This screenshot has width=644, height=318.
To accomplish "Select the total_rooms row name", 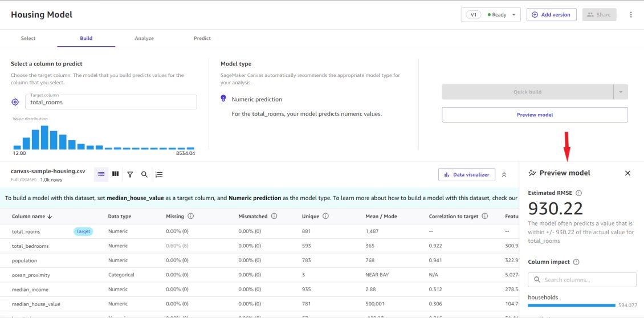I will (26, 231).
